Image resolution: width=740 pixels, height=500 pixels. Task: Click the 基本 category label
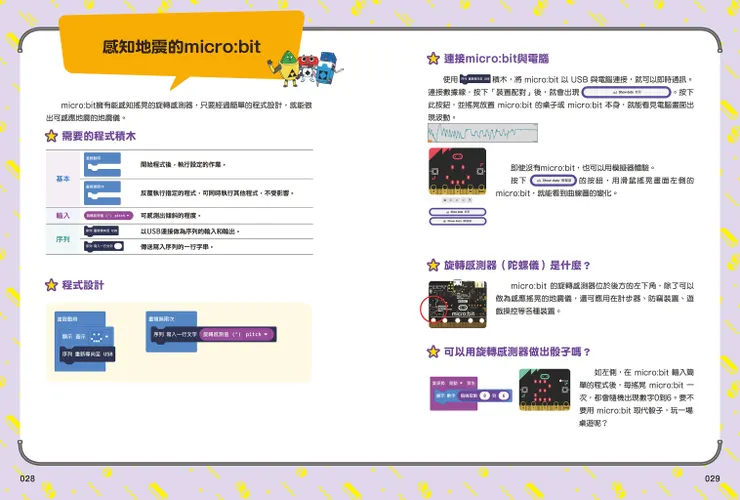(x=63, y=179)
